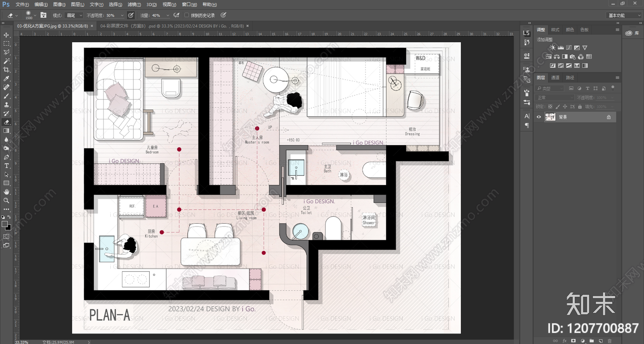Select the Rectangular Marquee tool
The height and width of the screenshot is (344, 644).
tap(6, 43)
